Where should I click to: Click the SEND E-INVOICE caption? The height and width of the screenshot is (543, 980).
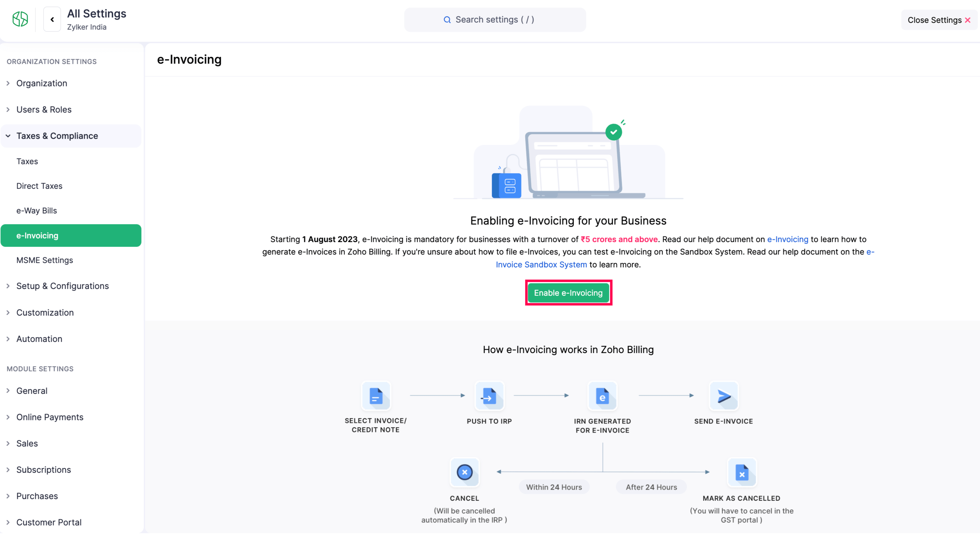click(724, 422)
